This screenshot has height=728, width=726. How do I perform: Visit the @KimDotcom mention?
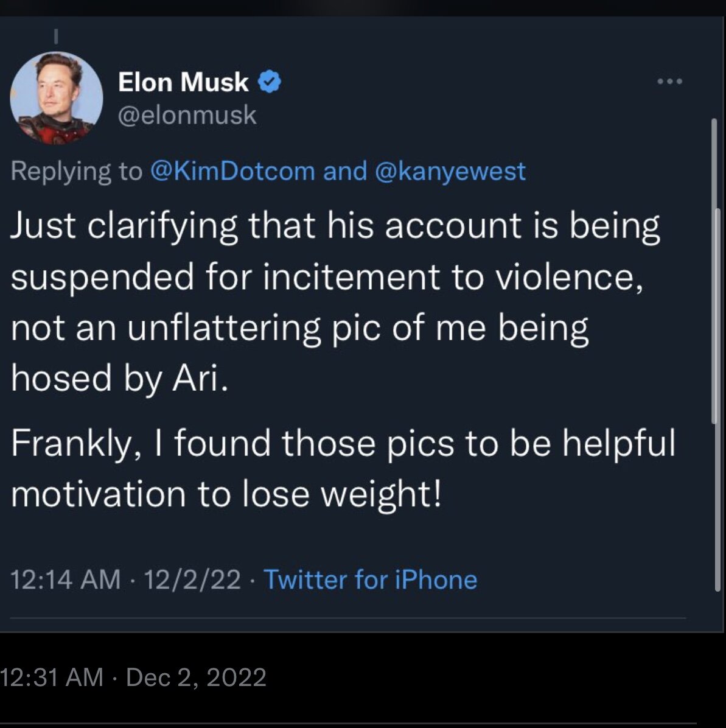231,171
